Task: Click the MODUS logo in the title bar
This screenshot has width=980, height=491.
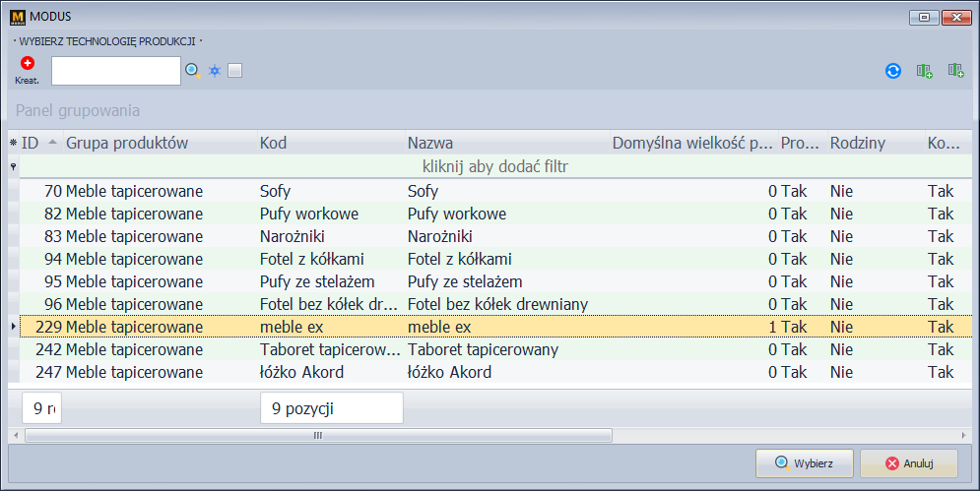Action: tap(17, 17)
